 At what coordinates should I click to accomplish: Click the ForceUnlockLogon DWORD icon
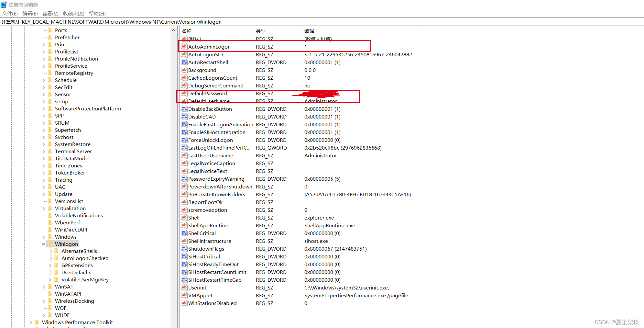[184, 140]
